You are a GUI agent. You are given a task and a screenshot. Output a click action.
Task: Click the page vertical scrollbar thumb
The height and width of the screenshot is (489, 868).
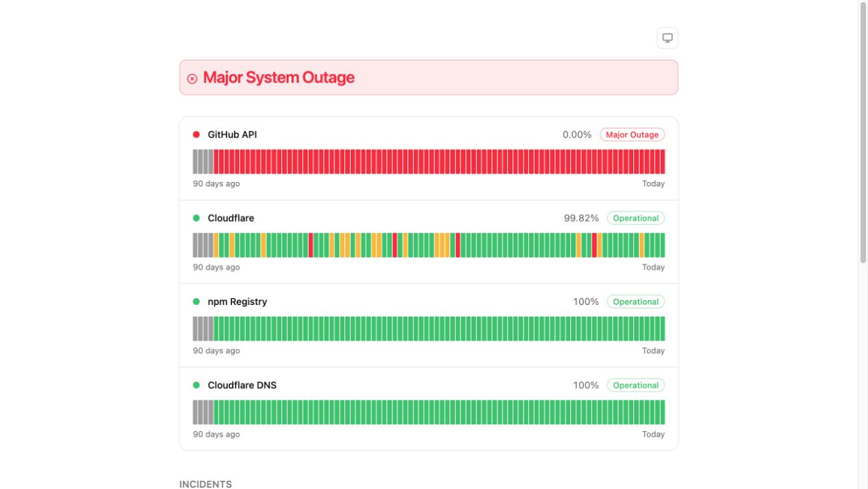point(863,132)
